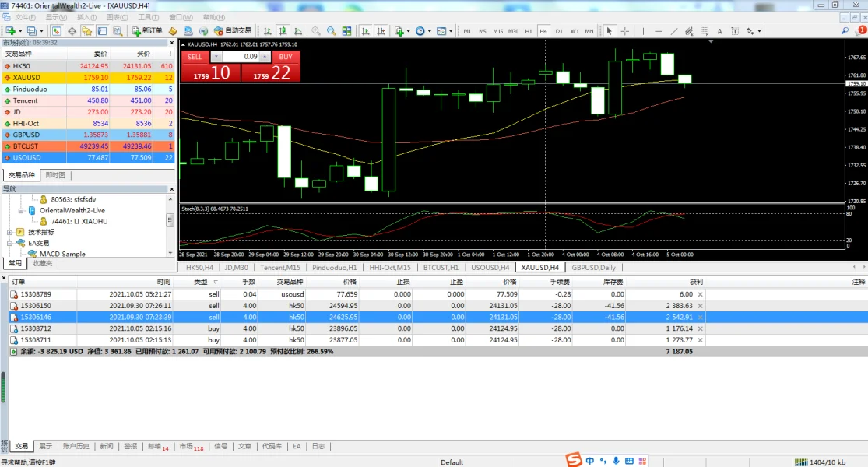Select the trendline drawing tool

[674, 31]
